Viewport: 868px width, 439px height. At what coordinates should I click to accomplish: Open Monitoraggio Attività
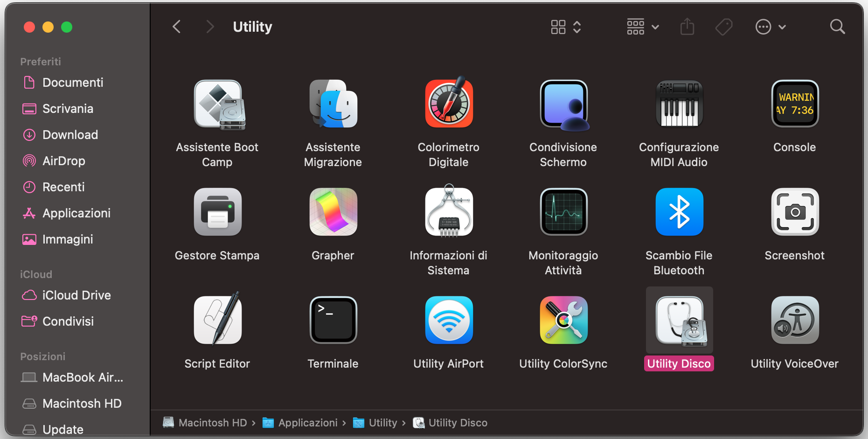coord(563,212)
